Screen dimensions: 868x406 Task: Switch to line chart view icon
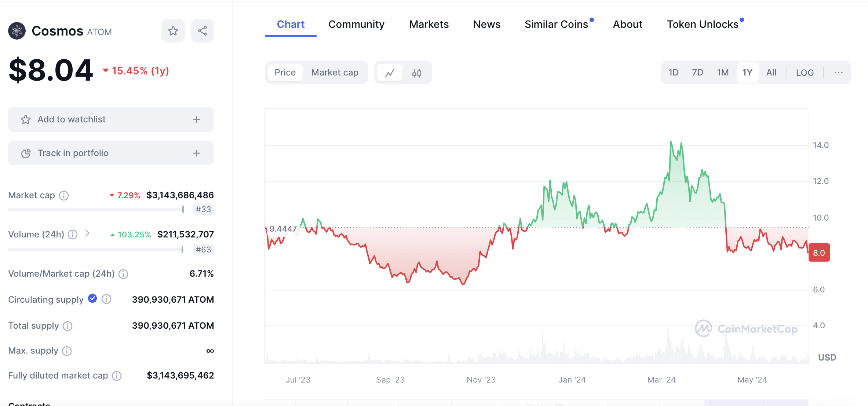(x=390, y=73)
